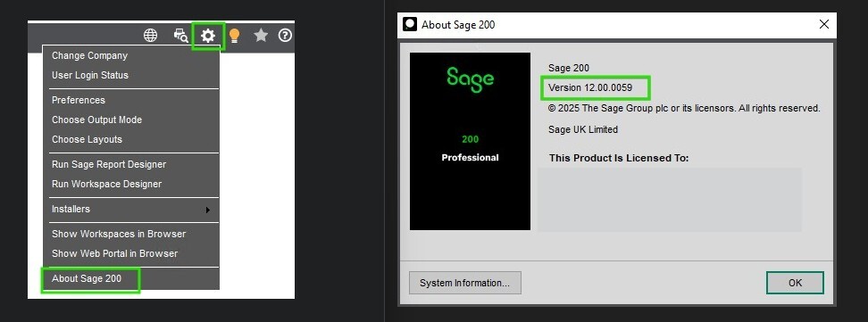Click the empty licensed-to details box
This screenshot has width=868, height=322.
(x=669, y=200)
